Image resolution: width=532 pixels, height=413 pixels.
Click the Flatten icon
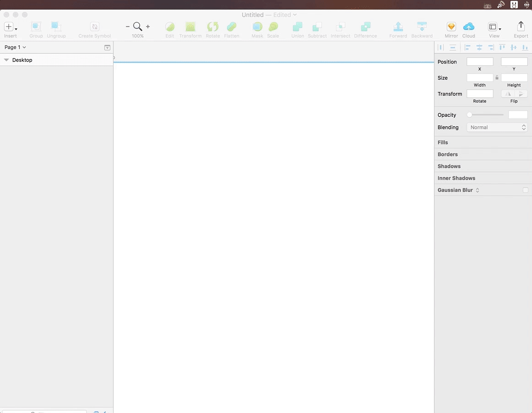pyautogui.click(x=231, y=27)
